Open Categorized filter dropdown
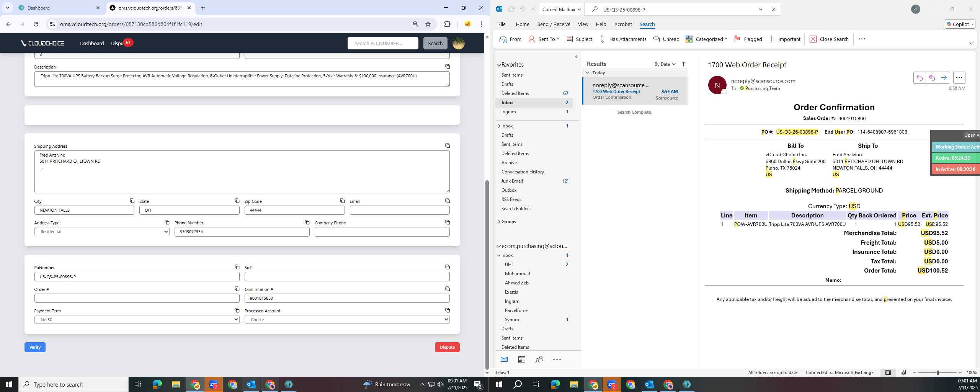The height and width of the screenshot is (392, 980). (706, 39)
